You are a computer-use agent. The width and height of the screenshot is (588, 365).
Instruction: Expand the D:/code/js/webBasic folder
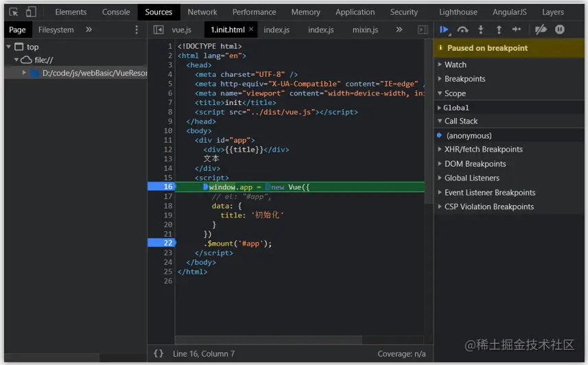click(x=24, y=73)
